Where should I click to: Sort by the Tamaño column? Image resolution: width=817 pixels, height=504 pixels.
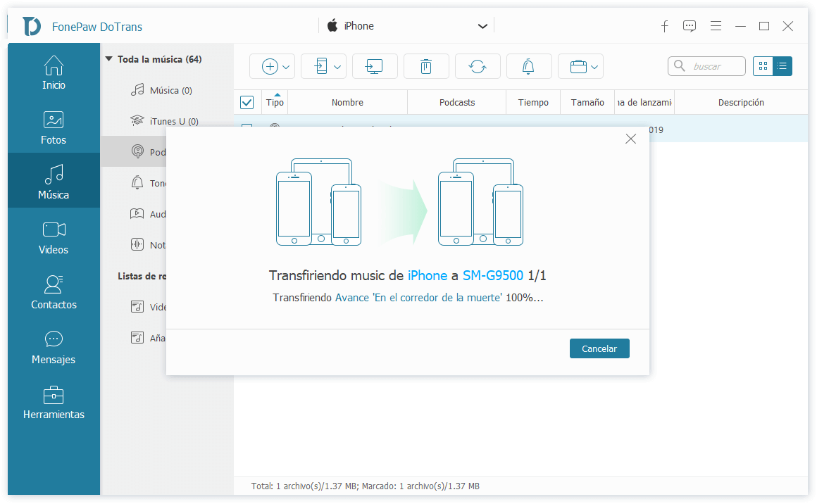(587, 102)
